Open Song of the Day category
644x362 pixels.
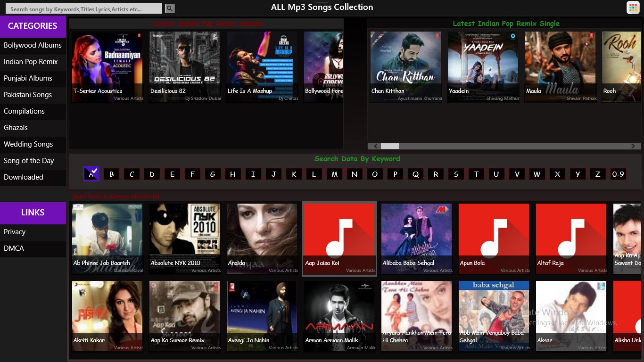point(33,161)
